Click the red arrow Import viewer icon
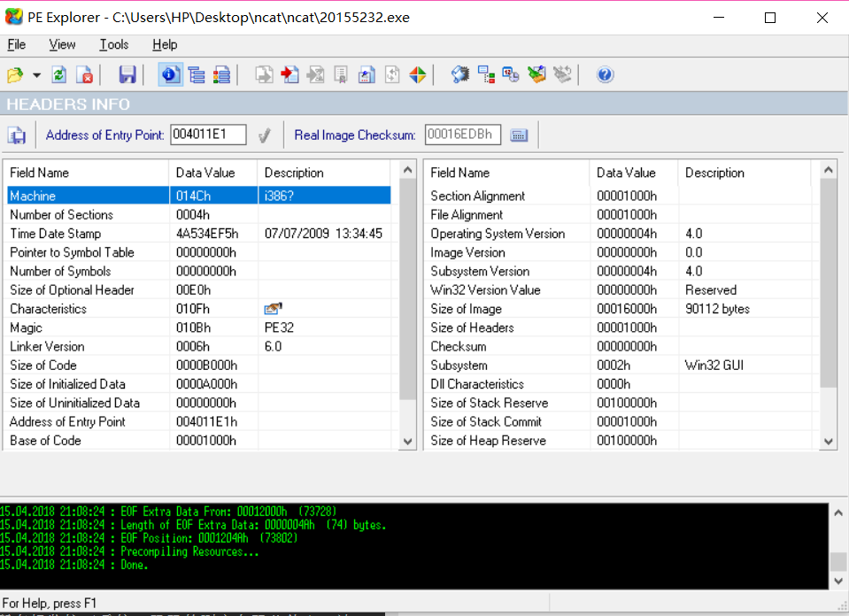 [x=289, y=74]
